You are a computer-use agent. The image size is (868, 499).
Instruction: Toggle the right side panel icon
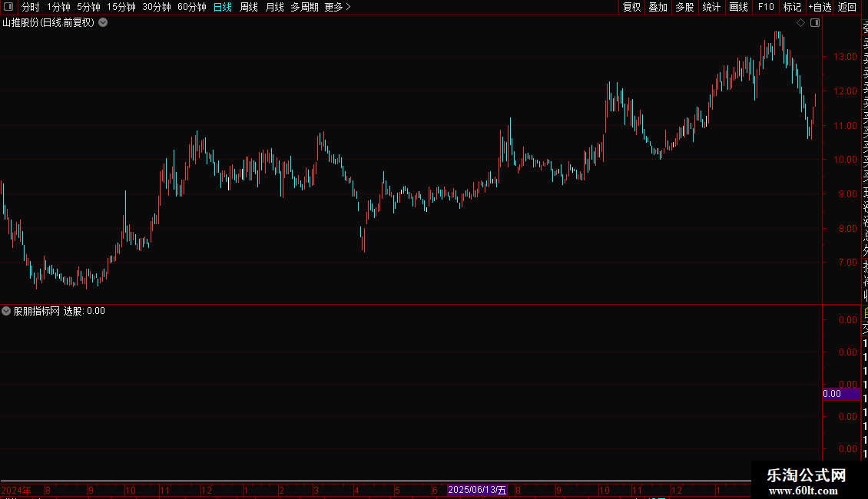815,23
